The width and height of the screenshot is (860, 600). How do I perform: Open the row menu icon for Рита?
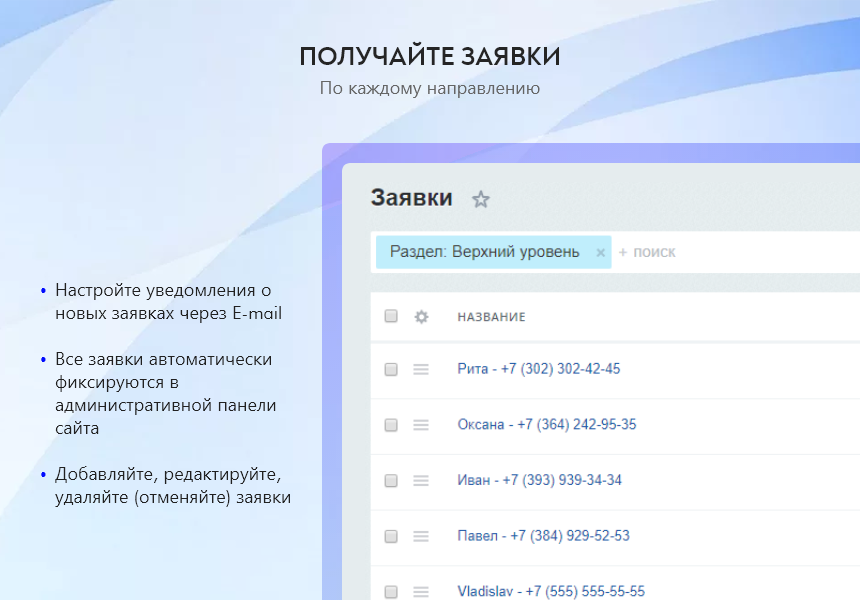click(421, 369)
